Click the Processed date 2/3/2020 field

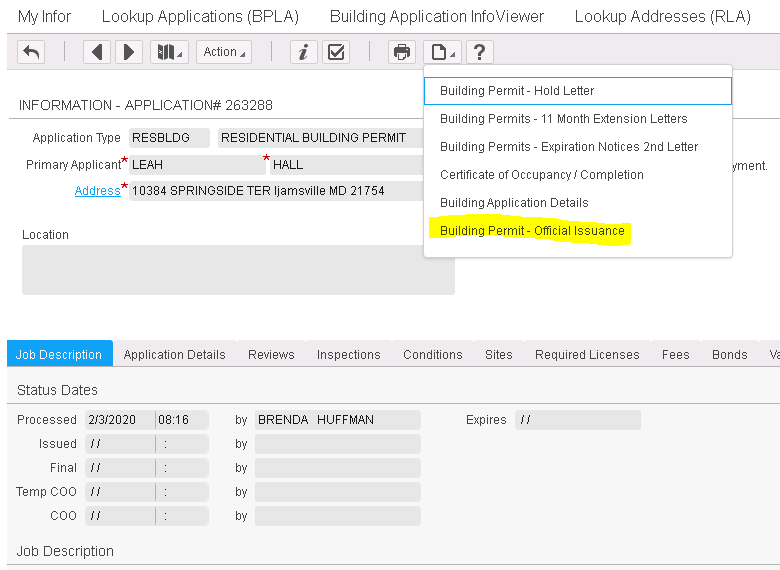pyautogui.click(x=120, y=420)
